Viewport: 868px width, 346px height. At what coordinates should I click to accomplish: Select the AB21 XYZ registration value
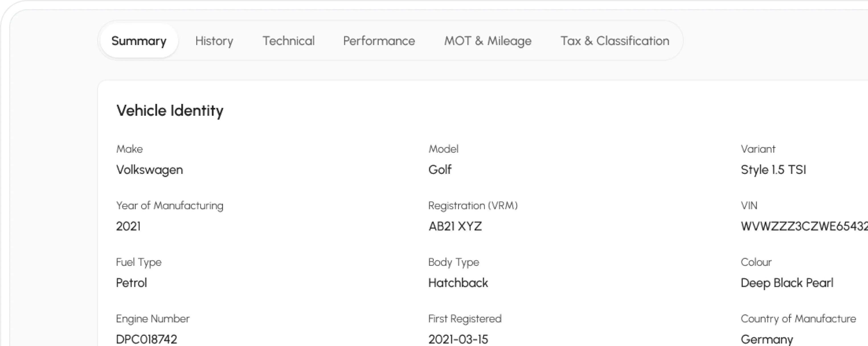[455, 226]
